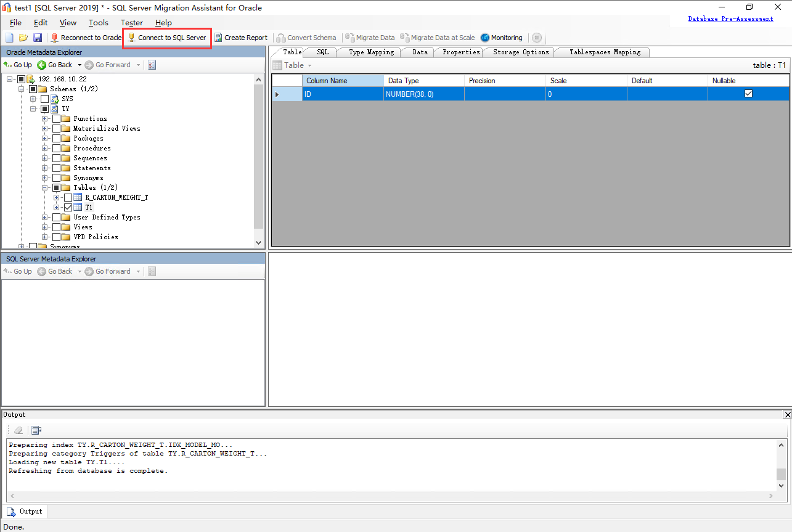Toggle the T1 table checkbox
Viewport: 792px width, 532px height.
68,208
